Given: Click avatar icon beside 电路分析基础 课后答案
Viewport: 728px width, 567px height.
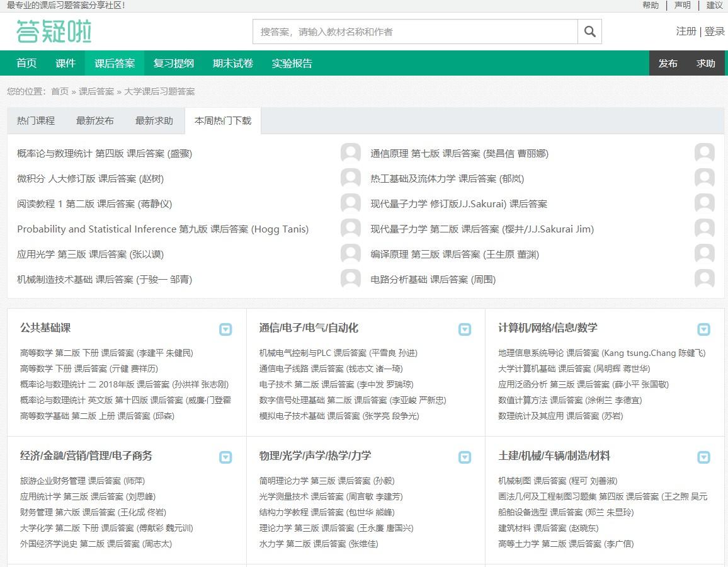Looking at the screenshot, I should [705, 279].
